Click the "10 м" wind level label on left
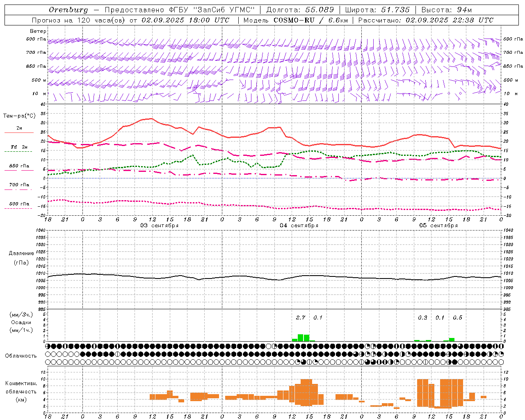 pos(39,94)
